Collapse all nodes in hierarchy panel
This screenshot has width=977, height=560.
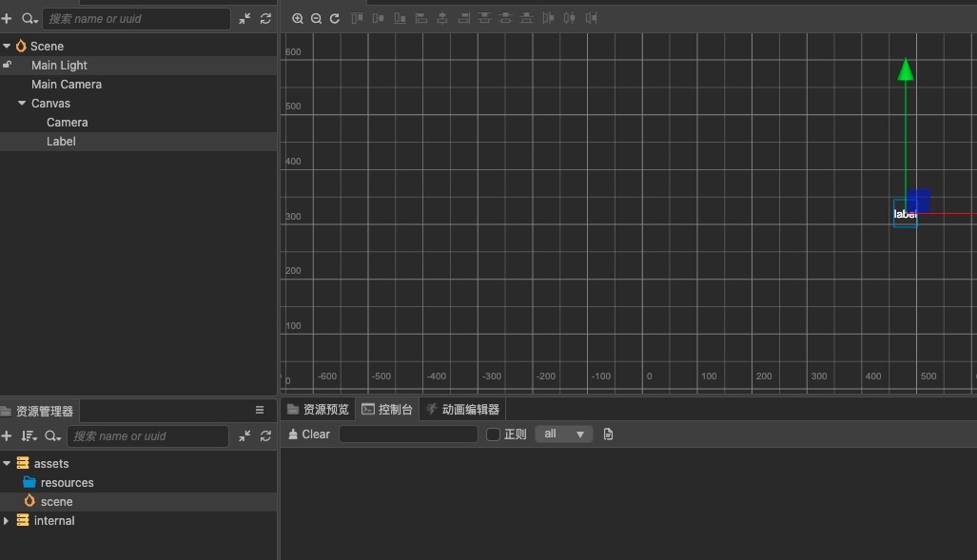pos(244,19)
